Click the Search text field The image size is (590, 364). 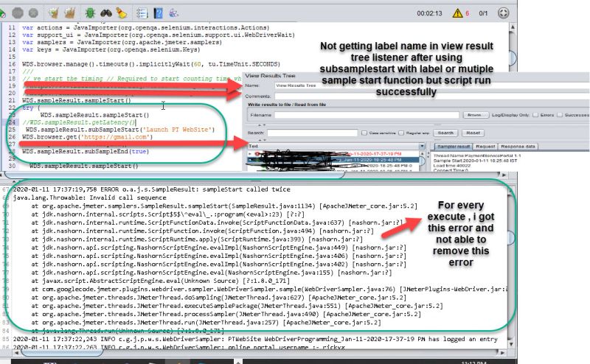coord(312,133)
